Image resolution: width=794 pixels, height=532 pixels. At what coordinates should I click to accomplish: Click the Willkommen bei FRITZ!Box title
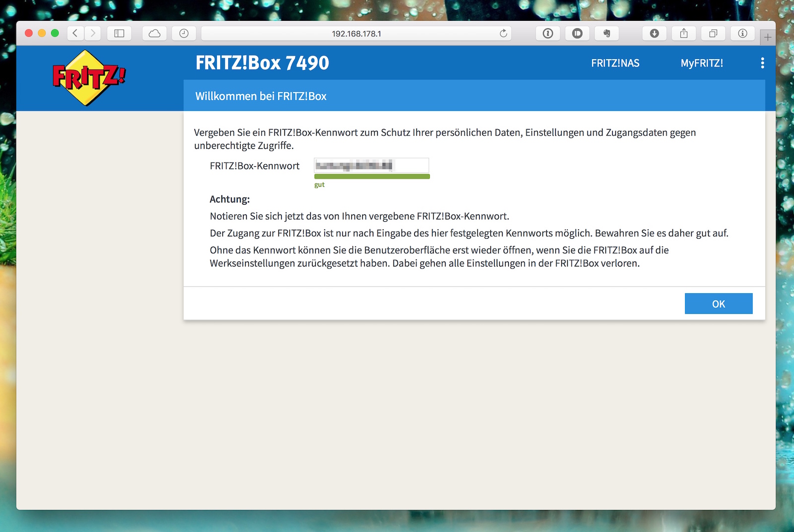point(261,96)
